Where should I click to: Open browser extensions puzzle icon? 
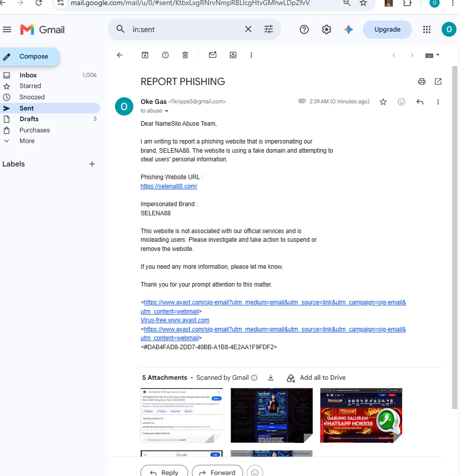click(x=407, y=3)
